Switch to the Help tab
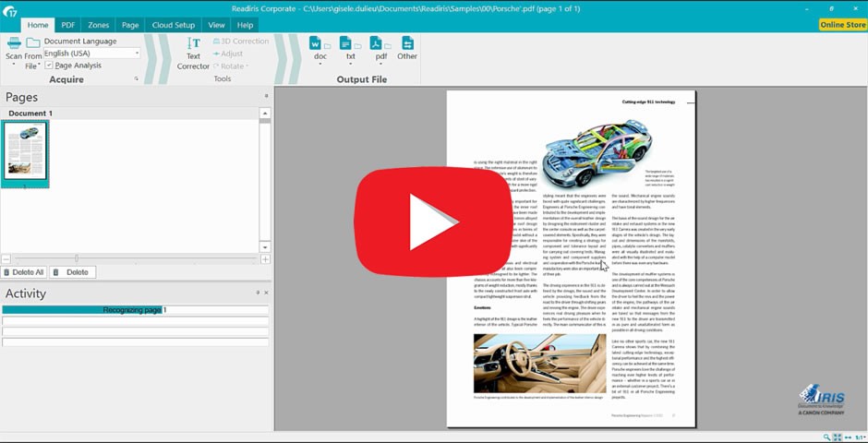 point(245,25)
